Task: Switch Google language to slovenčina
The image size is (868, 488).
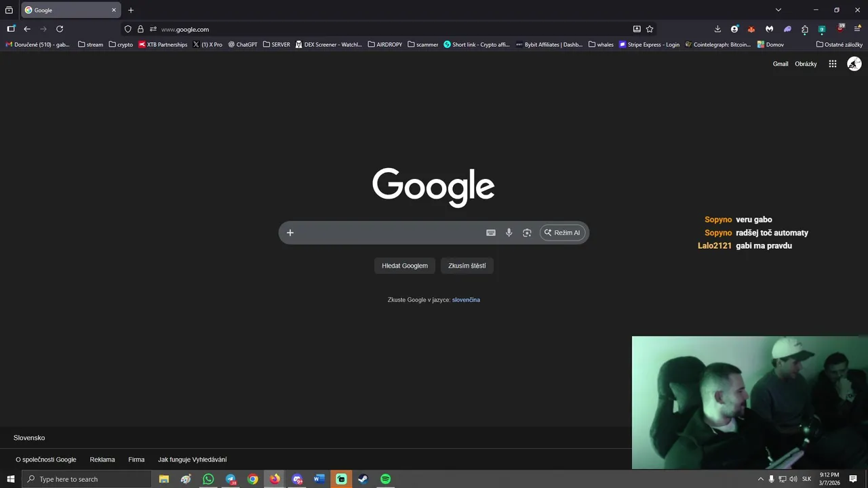Action: (x=466, y=300)
